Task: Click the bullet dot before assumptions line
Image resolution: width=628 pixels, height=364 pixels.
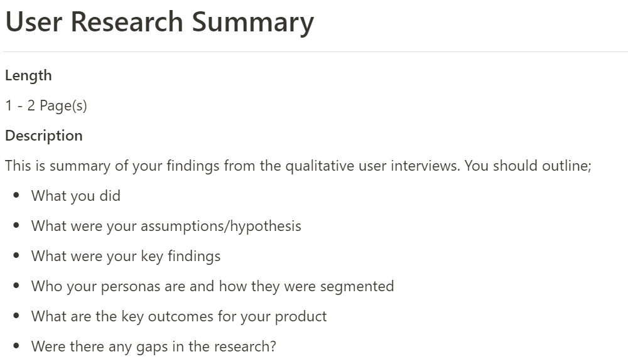Action: [16, 225]
